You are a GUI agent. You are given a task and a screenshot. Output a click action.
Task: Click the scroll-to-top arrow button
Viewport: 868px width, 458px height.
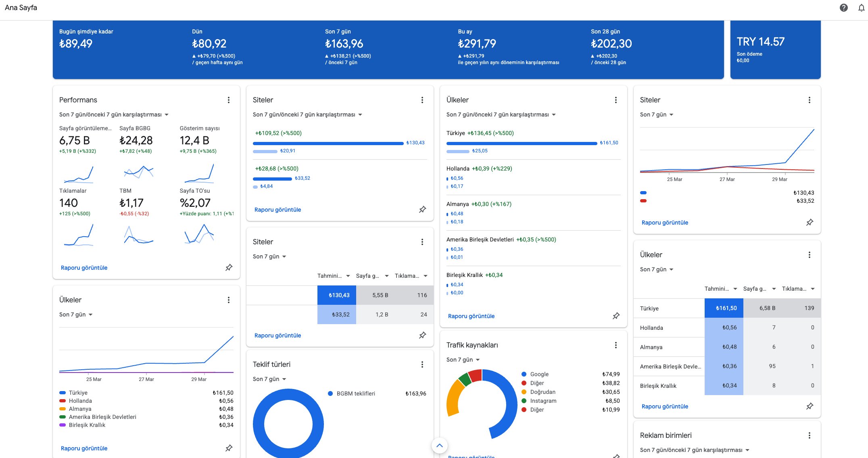click(440, 446)
